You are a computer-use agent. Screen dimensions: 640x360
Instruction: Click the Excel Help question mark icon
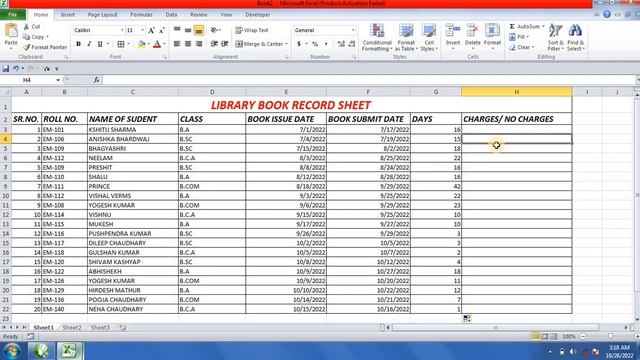607,15
